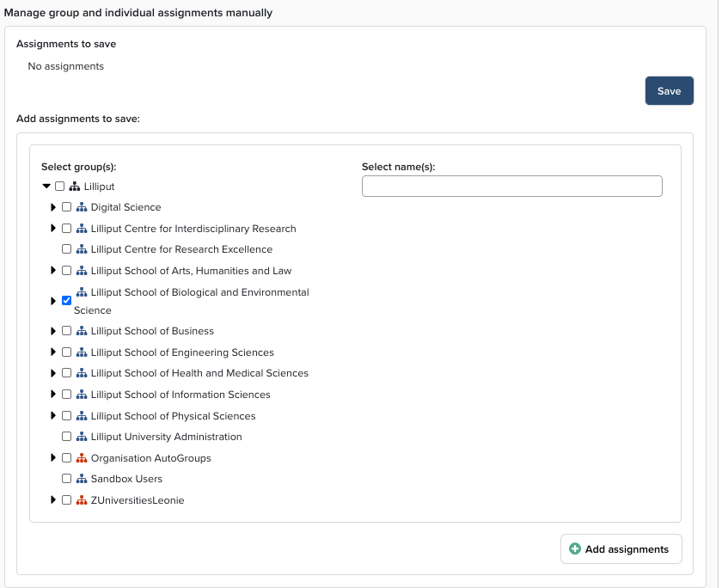Click the Sandbox Users group icon
Viewport: 722px width, 588px height.
82,479
